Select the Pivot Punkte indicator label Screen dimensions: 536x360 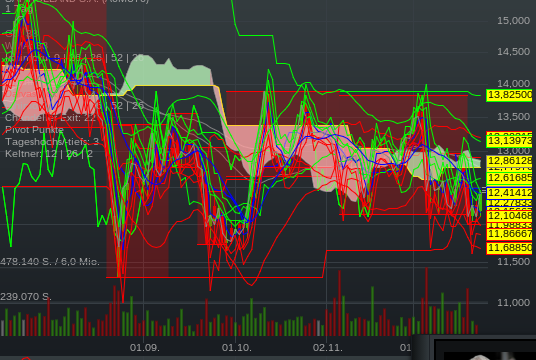(x=34, y=130)
